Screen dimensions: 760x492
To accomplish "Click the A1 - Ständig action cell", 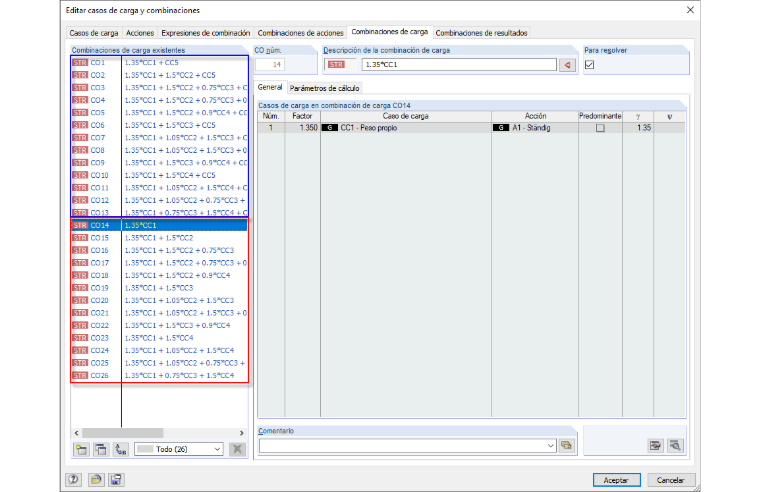I will click(535, 128).
